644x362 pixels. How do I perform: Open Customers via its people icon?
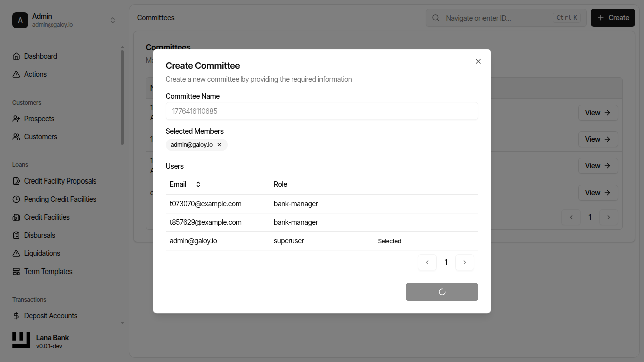(x=17, y=136)
